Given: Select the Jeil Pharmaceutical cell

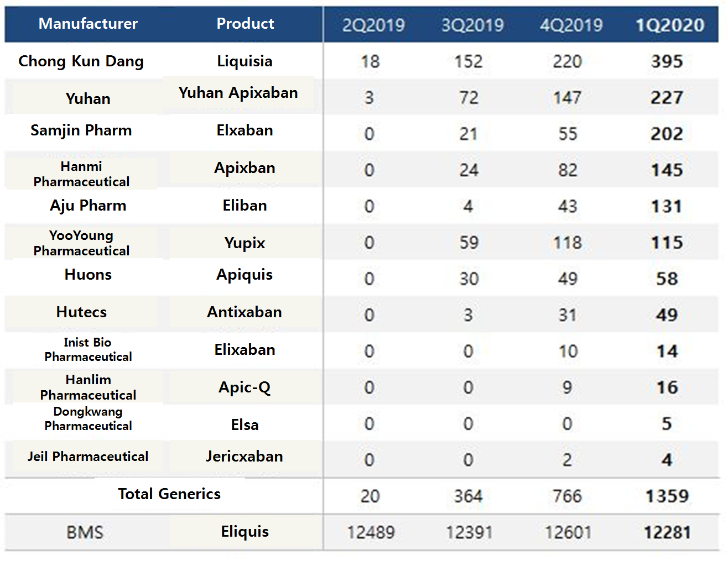Looking at the screenshot, I should [88, 457].
